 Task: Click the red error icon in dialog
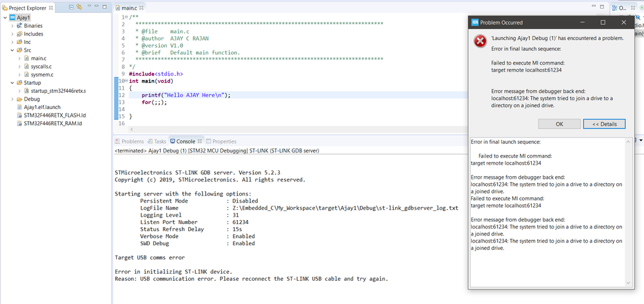[480, 41]
